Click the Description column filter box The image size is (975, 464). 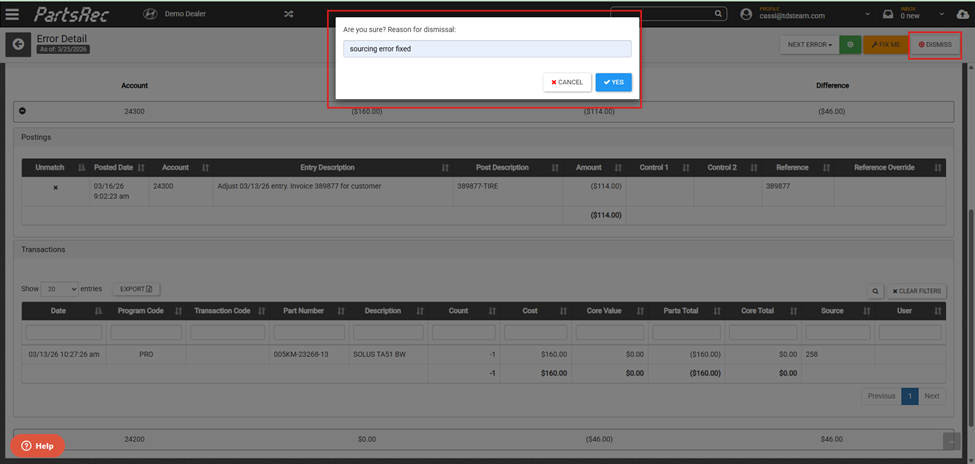(389, 332)
